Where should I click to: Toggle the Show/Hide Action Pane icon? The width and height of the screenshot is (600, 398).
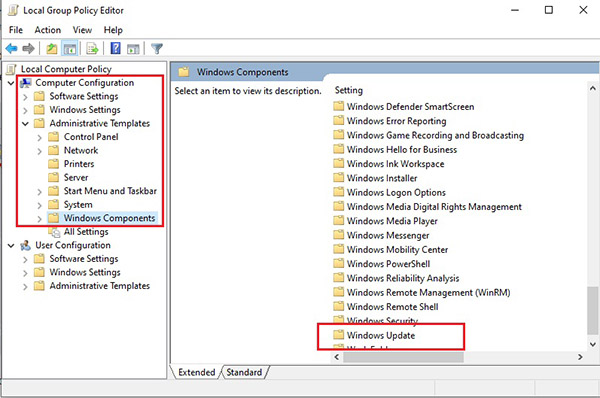pyautogui.click(x=133, y=49)
